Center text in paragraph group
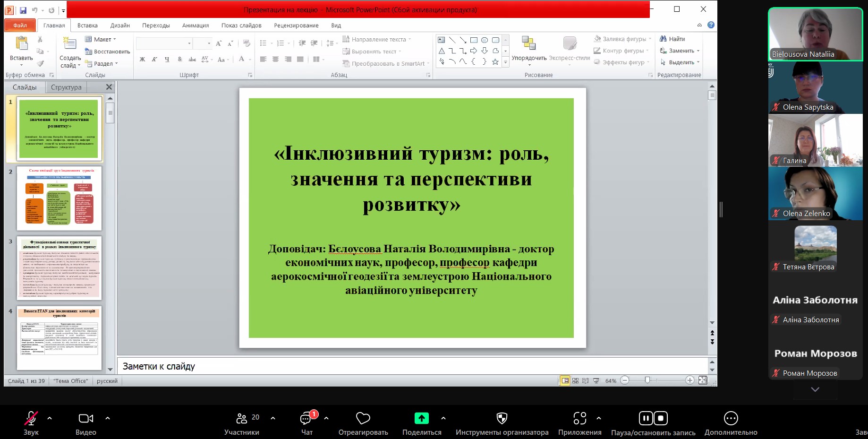This screenshot has height=439, width=868. [275, 59]
